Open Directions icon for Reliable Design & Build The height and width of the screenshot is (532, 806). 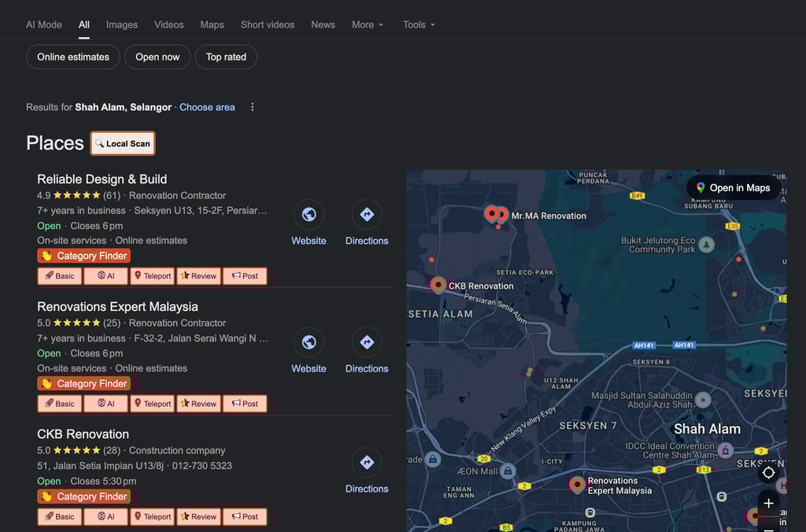click(x=367, y=214)
